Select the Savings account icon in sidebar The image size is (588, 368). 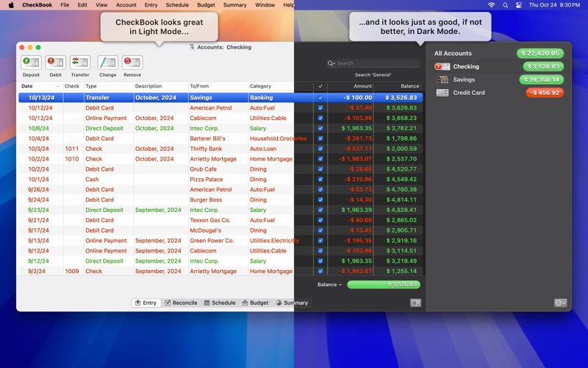442,79
